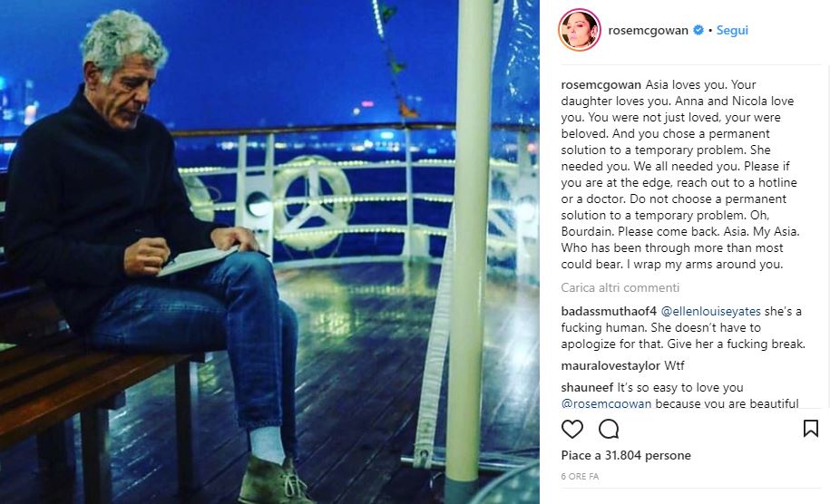View likes list Piace a 31.804 persone
This screenshot has width=830, height=504.
point(626,456)
